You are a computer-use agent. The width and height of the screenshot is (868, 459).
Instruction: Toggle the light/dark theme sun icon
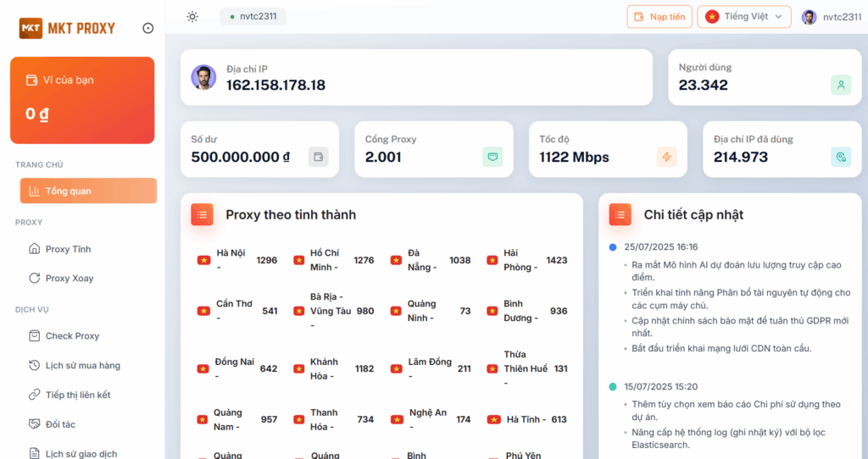192,17
